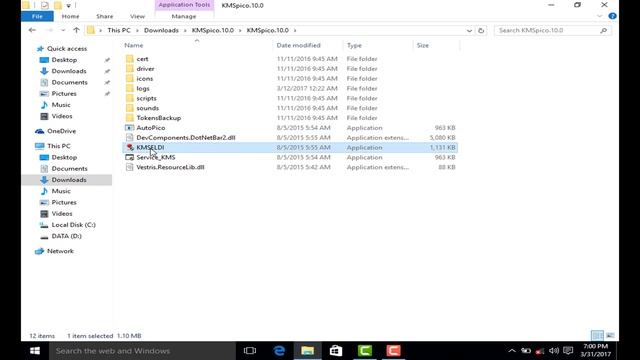Switch to the View ribbon tab
Screen dimensions: 640x360
click(137, 16)
